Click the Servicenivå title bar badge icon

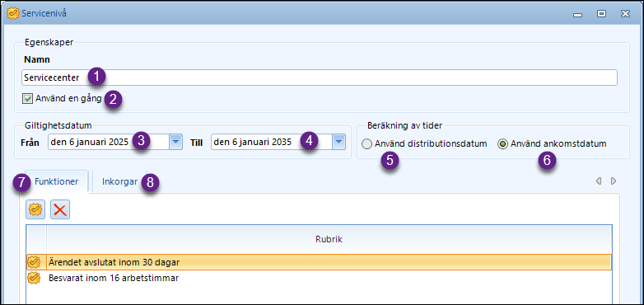(13, 13)
